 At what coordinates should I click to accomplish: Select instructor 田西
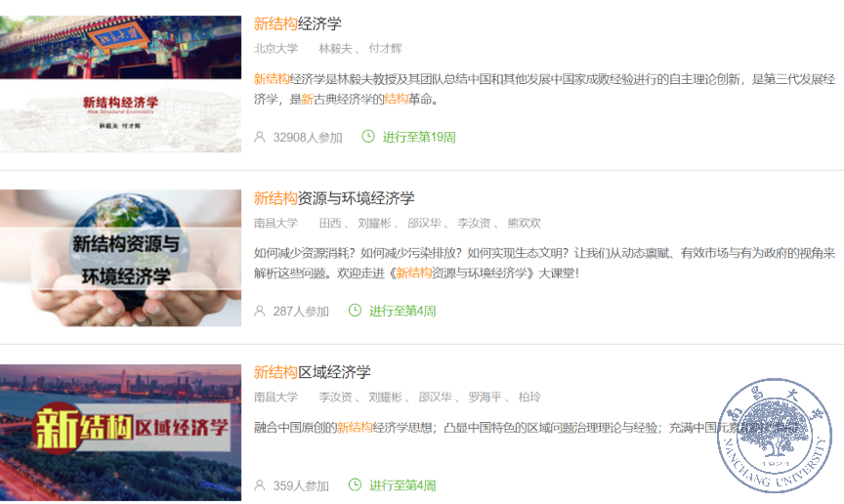[x=330, y=223]
